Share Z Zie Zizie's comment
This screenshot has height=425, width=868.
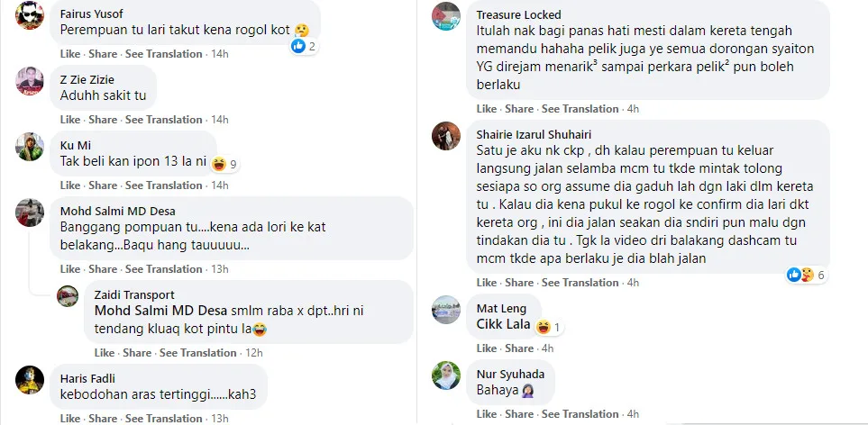click(x=103, y=120)
